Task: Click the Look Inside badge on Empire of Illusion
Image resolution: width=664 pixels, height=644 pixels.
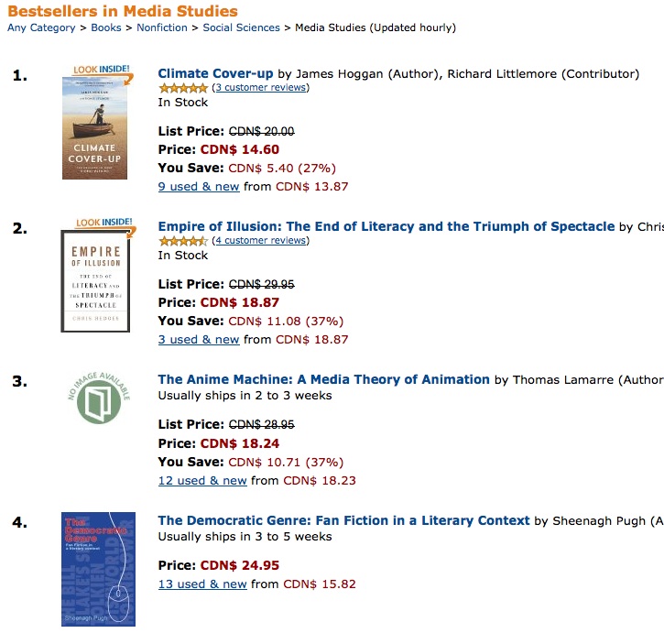Action: tap(104, 223)
